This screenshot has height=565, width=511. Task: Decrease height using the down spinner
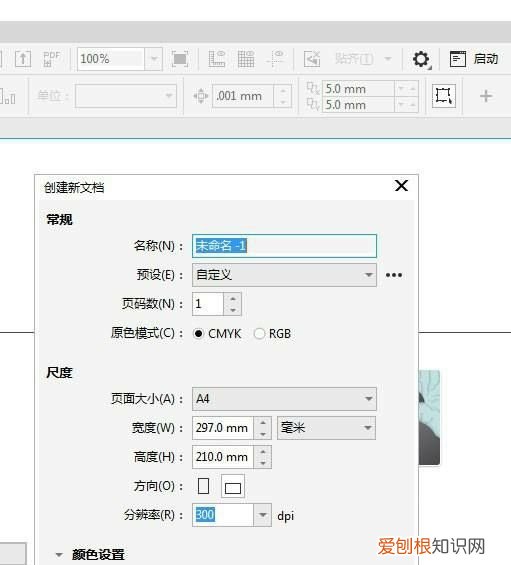pyautogui.click(x=263, y=463)
